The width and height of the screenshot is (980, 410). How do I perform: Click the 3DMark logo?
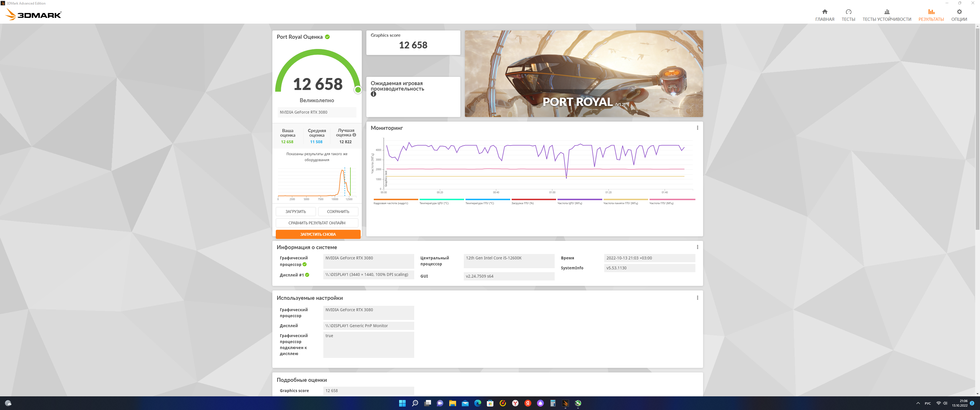[x=34, y=15]
